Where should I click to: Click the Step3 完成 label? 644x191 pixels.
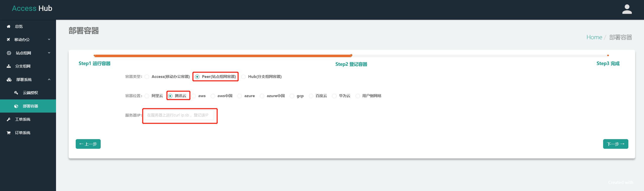coord(608,63)
